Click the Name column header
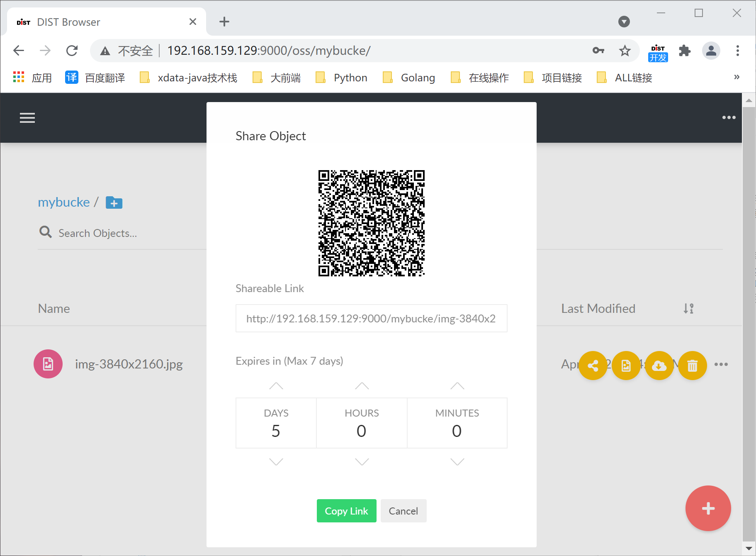756x556 pixels. coord(54,308)
